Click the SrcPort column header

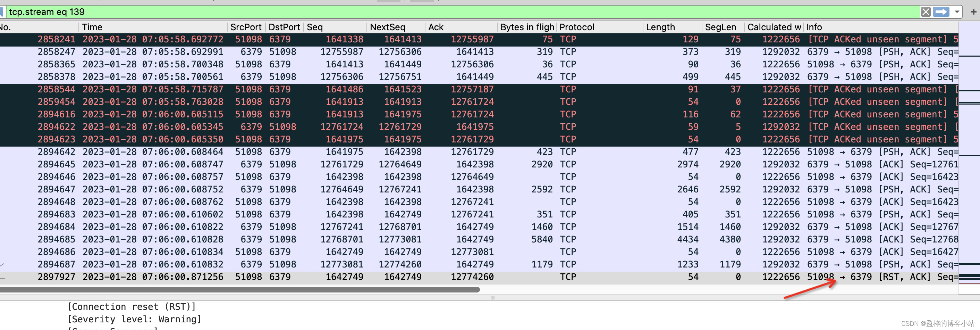tap(245, 27)
